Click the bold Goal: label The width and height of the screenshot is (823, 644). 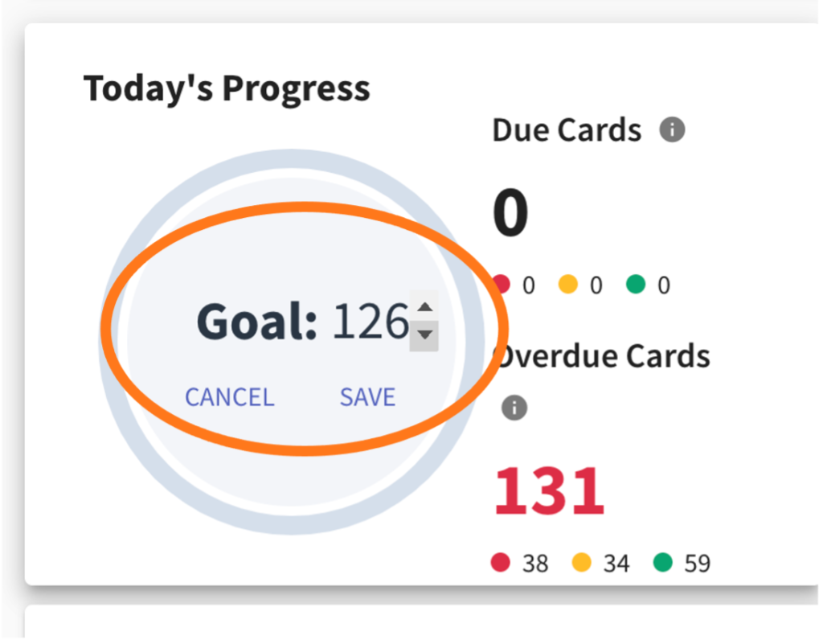tap(257, 322)
